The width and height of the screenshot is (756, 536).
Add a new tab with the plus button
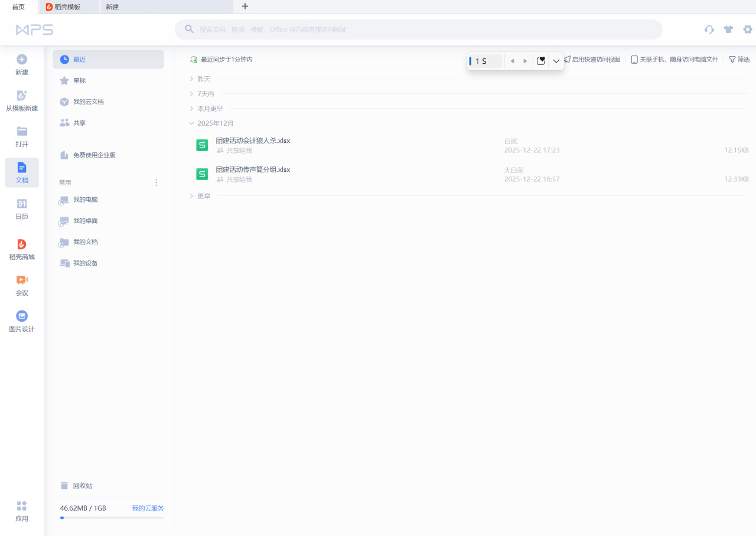[245, 6]
